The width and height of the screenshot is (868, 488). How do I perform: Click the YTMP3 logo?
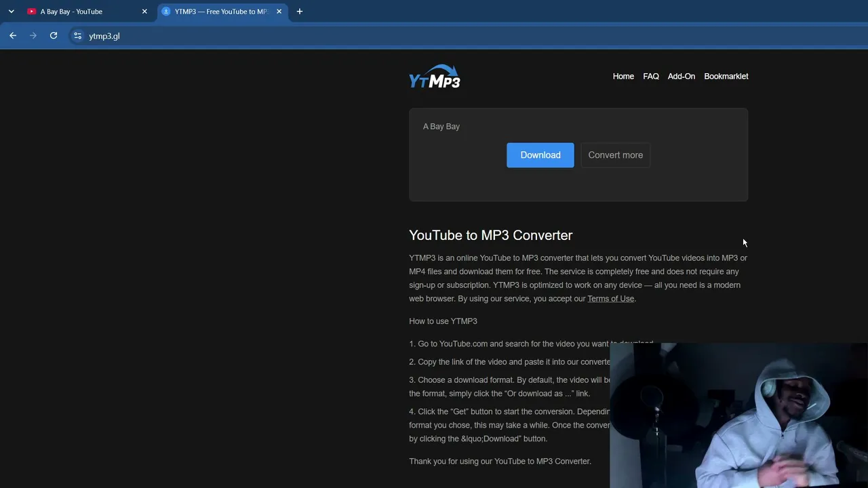point(435,77)
